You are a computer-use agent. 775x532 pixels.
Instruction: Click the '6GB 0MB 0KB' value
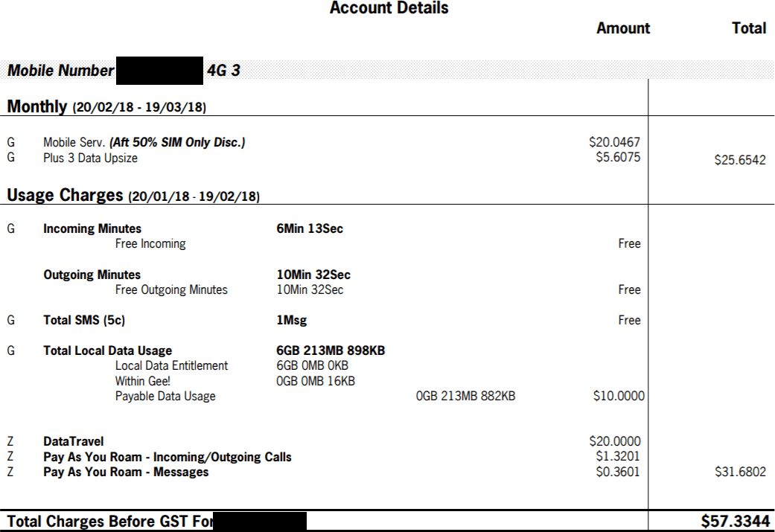pyautogui.click(x=313, y=366)
